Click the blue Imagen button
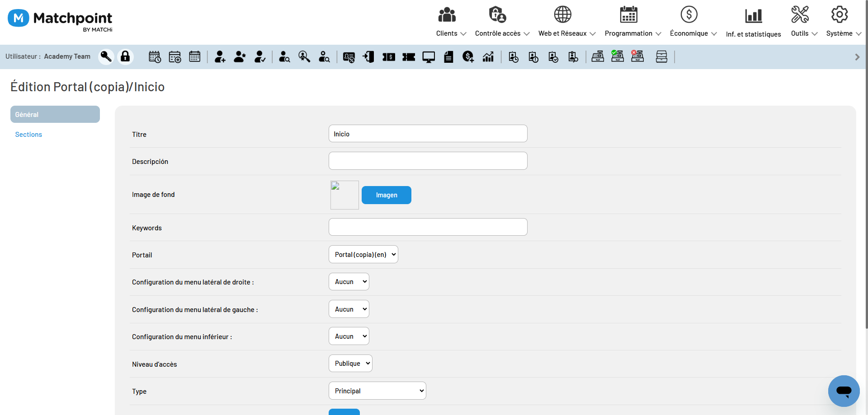This screenshot has width=868, height=415. [x=387, y=195]
